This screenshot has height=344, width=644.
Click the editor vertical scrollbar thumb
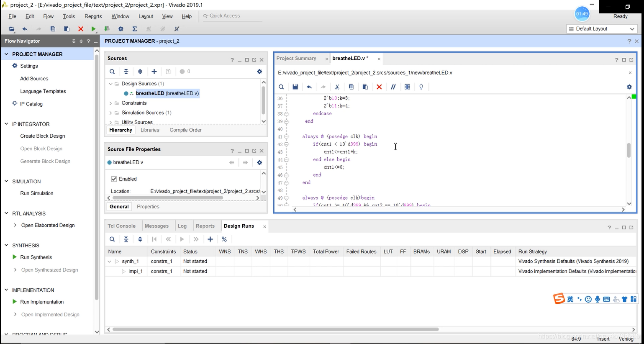[629, 150]
